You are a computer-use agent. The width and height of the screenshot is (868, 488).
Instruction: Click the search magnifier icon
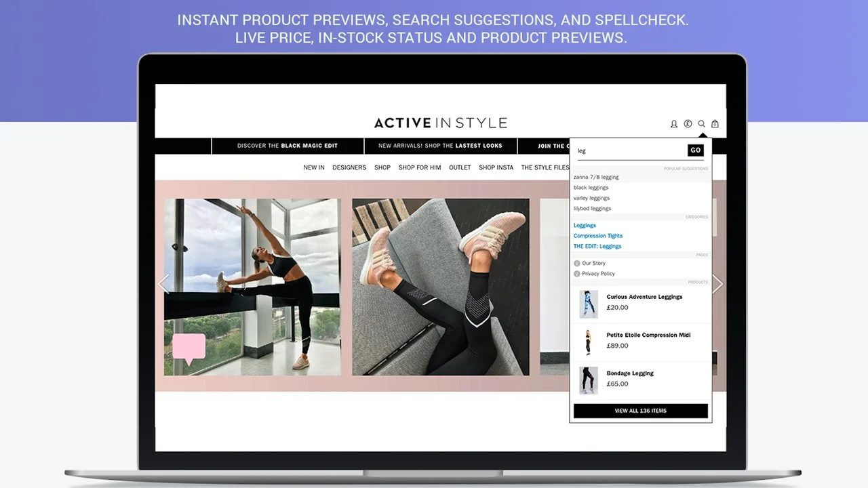[x=701, y=124]
